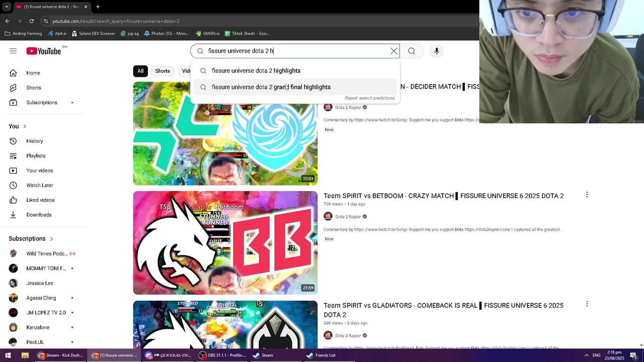Open Agassi Ching channel
The image size is (644, 362).
coord(42,298)
